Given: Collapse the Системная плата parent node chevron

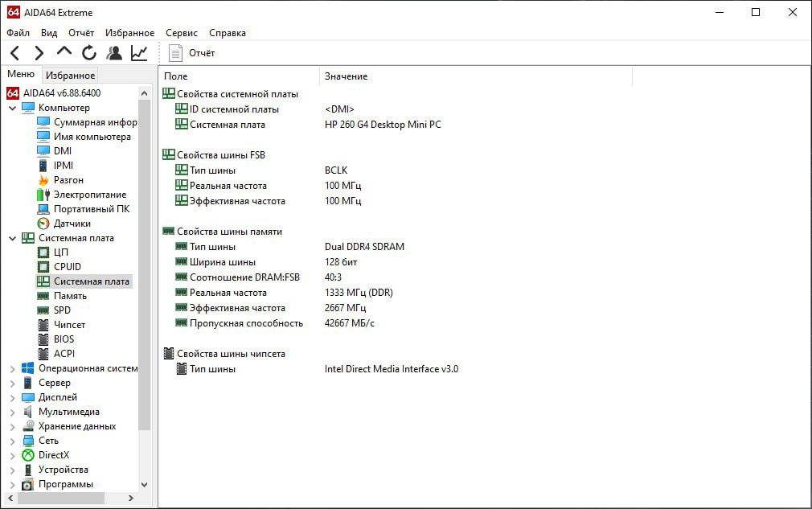Looking at the screenshot, I should point(12,239).
